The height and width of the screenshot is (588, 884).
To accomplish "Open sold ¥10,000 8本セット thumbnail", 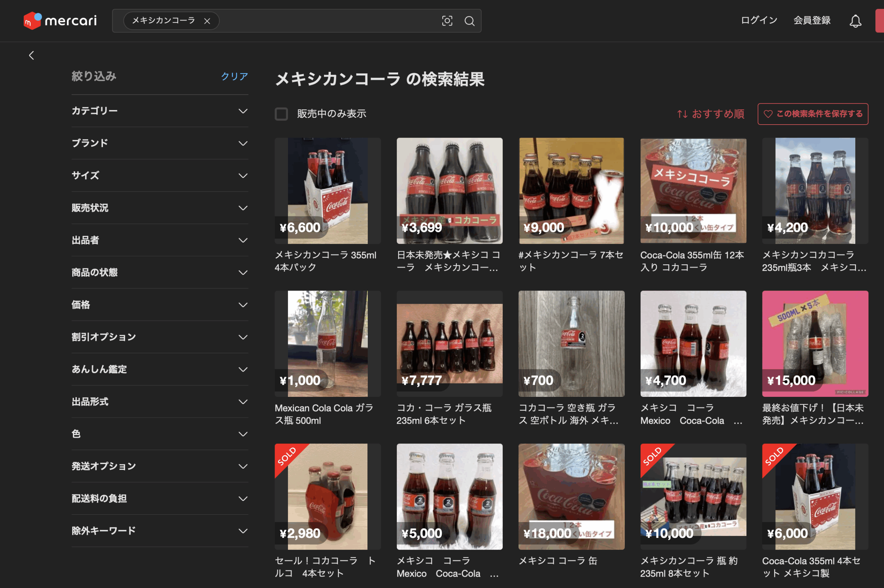I will (x=693, y=497).
